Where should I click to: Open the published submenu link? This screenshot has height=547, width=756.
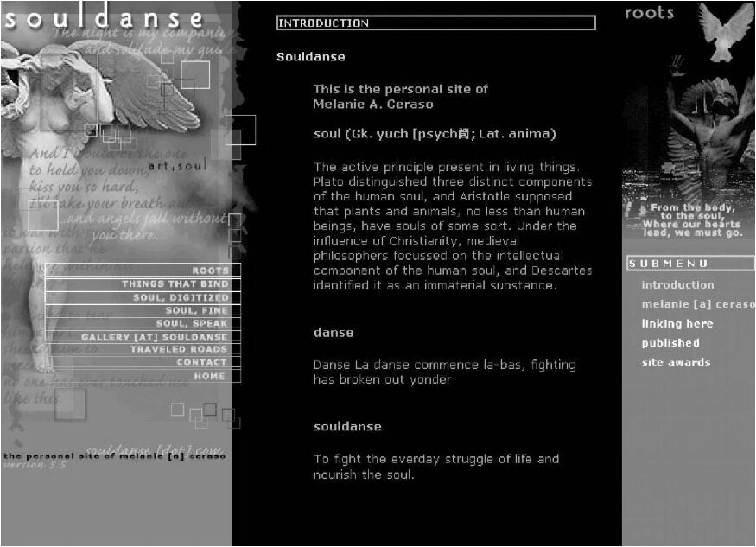(x=670, y=343)
